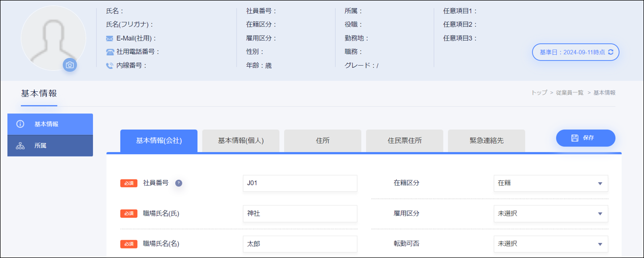Open the 在籍区分 dropdown

pos(551,183)
